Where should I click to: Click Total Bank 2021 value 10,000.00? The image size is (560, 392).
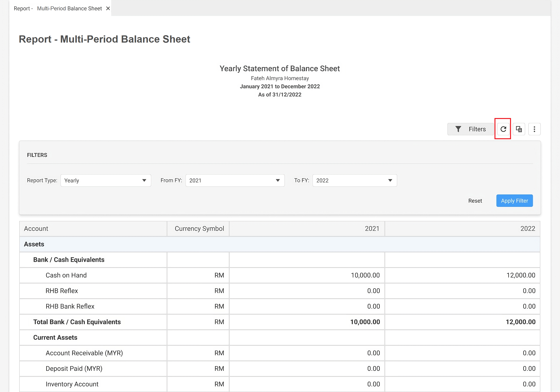pos(365,322)
